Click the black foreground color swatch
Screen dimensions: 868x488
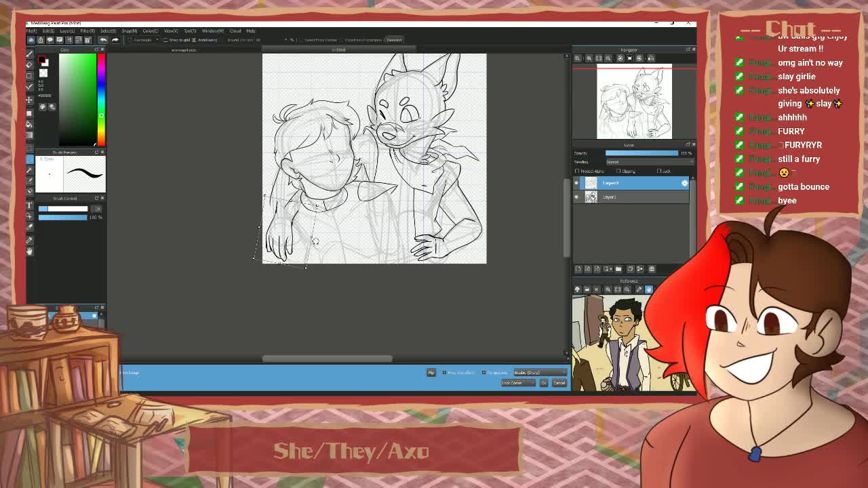[41, 60]
